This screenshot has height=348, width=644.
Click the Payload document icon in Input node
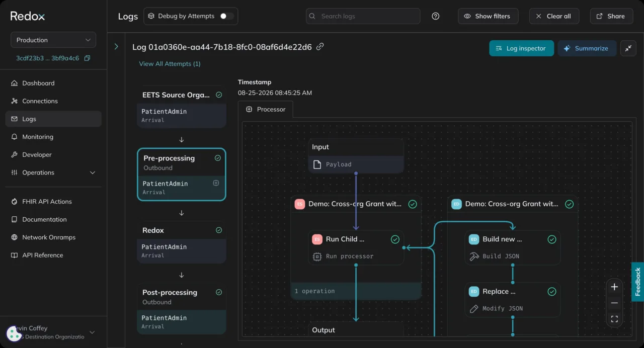pyautogui.click(x=317, y=164)
